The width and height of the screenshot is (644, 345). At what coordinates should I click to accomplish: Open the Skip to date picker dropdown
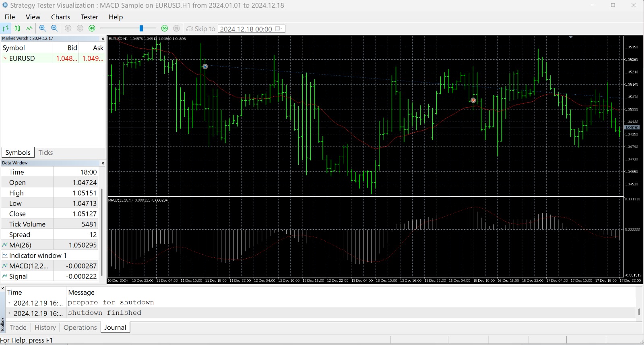(279, 29)
